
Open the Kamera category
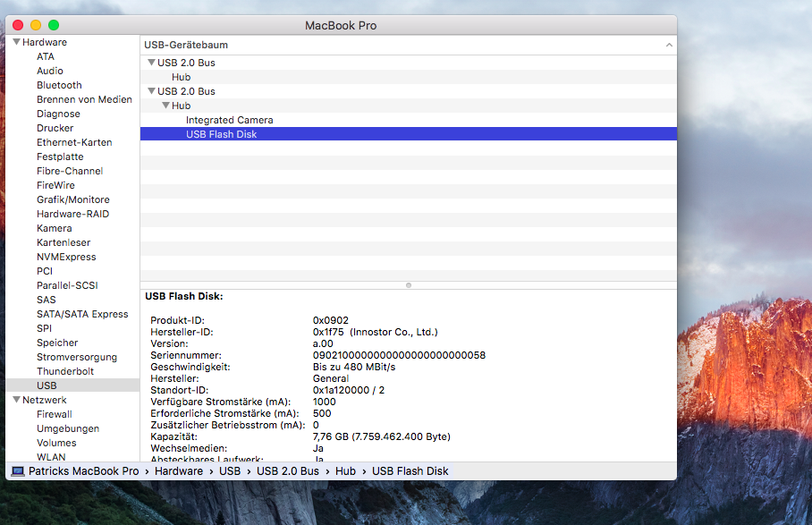click(55, 228)
